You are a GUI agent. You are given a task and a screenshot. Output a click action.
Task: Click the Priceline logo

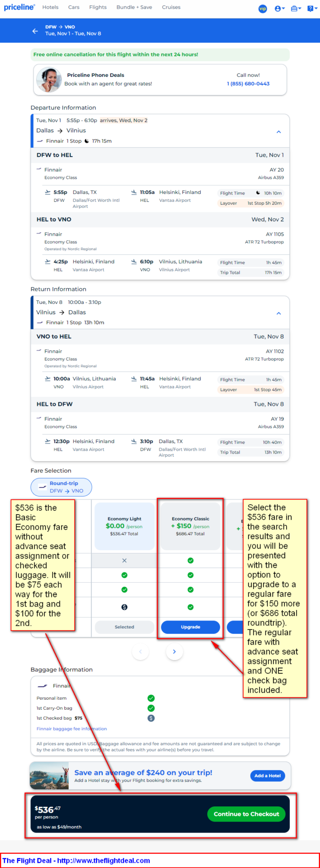coord(20,7)
